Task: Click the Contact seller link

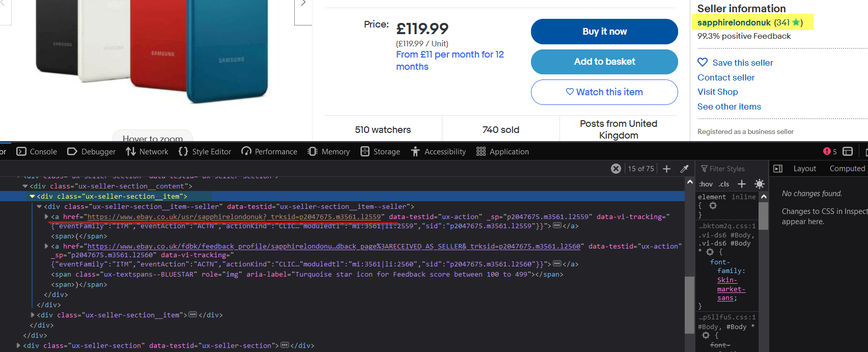Action: click(x=726, y=77)
